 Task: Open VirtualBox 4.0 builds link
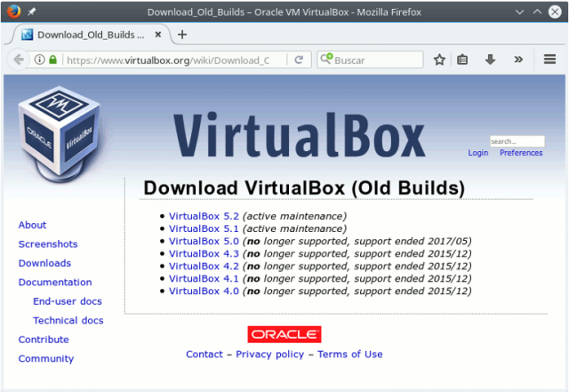(x=204, y=291)
